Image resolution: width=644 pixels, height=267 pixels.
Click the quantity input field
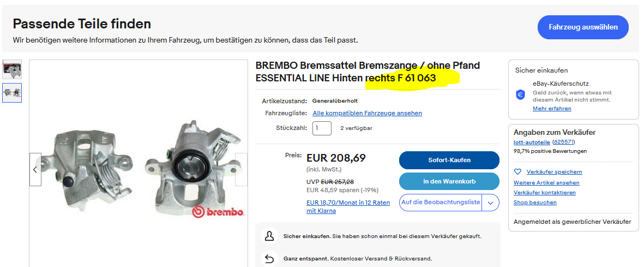pos(322,128)
